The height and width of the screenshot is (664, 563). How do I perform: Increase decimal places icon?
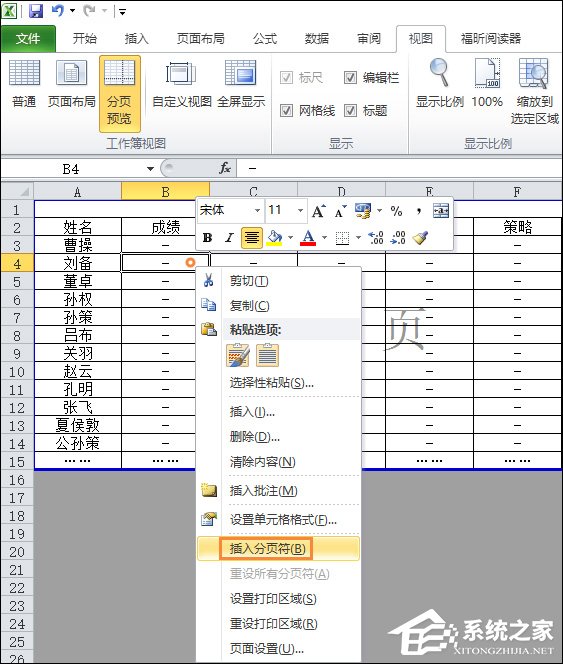click(376, 238)
